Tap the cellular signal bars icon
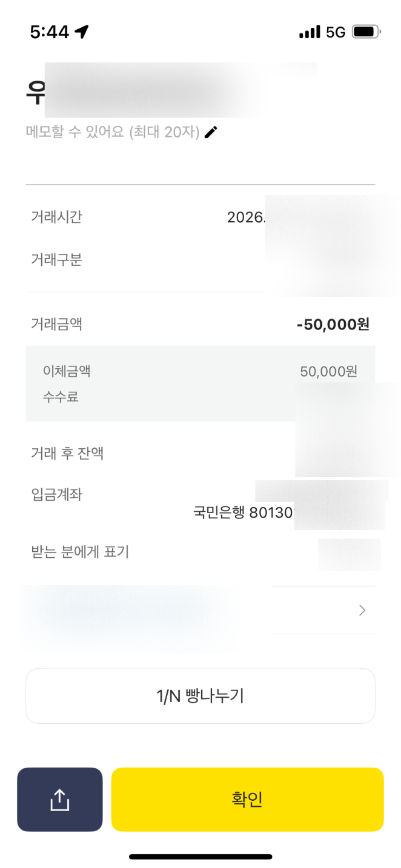The height and width of the screenshot is (868, 401). 310,32
